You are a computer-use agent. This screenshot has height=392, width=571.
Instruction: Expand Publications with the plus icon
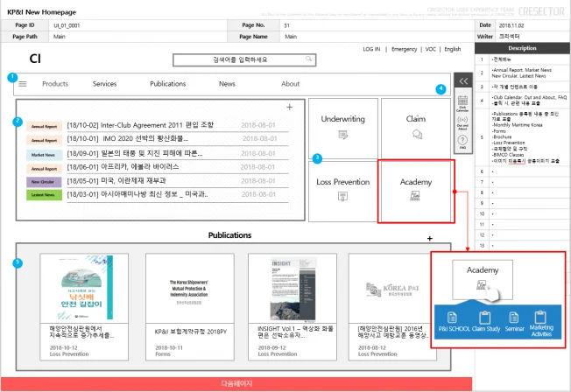click(429, 238)
